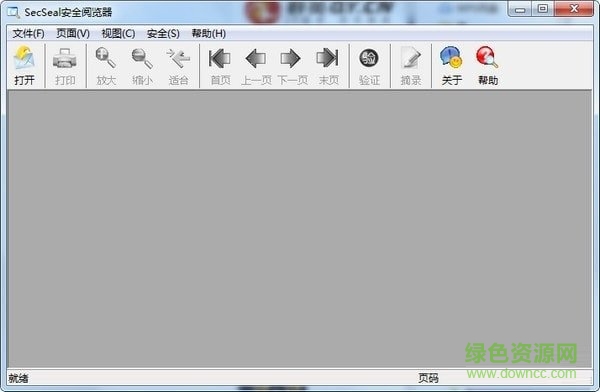Click the SecSeal application icon in title bar
600x392 pixels.
tap(14, 12)
